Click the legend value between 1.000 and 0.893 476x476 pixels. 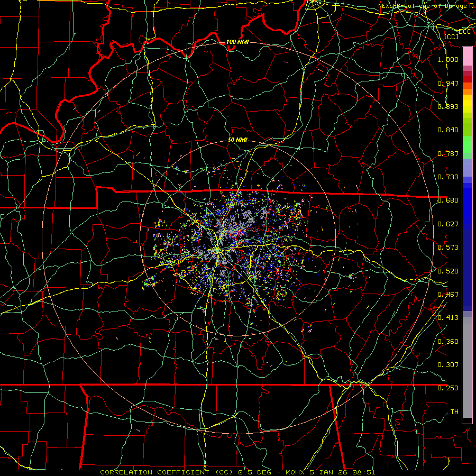448,83
